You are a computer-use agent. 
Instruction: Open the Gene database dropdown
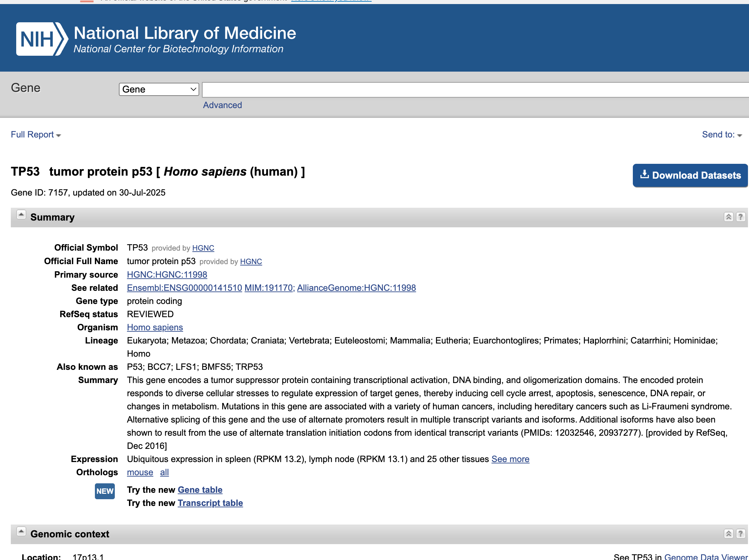pos(159,90)
